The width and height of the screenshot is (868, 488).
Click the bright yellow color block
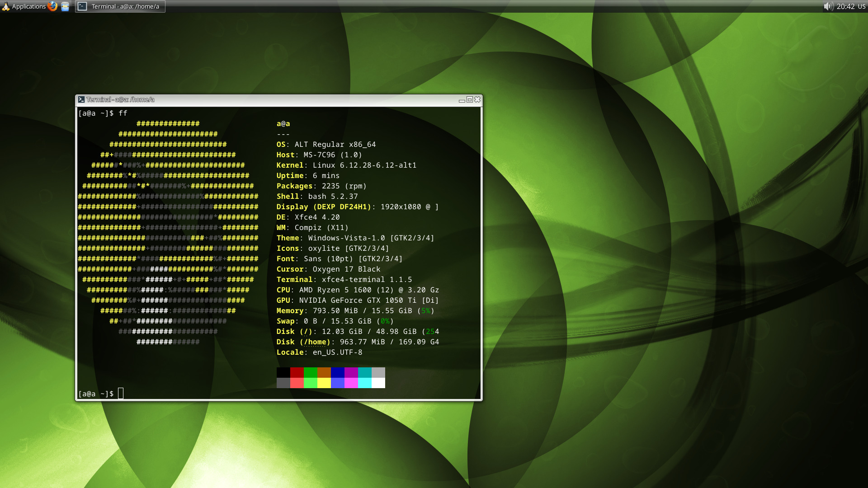pos(324,383)
